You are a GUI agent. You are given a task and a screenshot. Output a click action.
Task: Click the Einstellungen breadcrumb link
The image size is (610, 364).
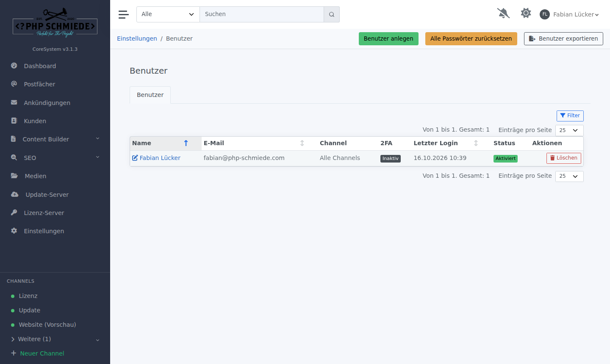click(137, 39)
